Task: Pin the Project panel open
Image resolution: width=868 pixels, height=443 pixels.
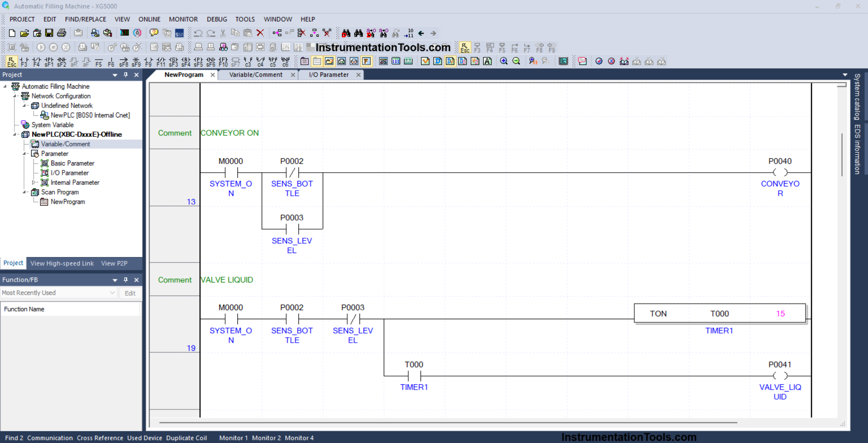Action: point(126,75)
